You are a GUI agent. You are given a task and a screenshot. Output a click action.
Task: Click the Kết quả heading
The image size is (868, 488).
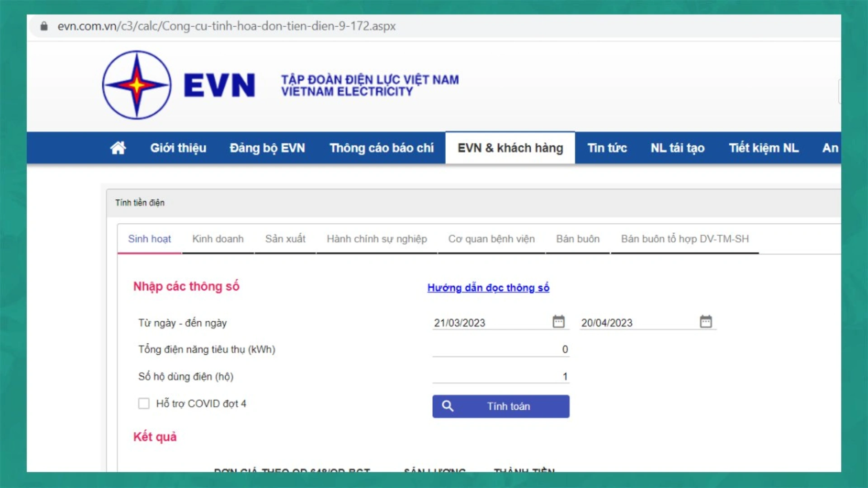(155, 437)
